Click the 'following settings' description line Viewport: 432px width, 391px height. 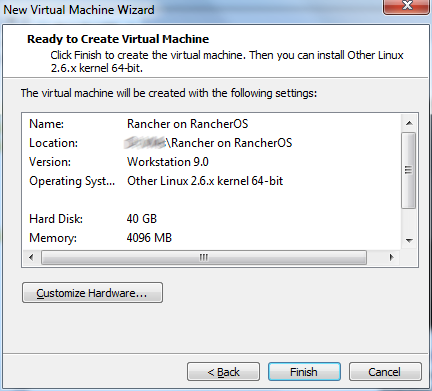point(169,93)
